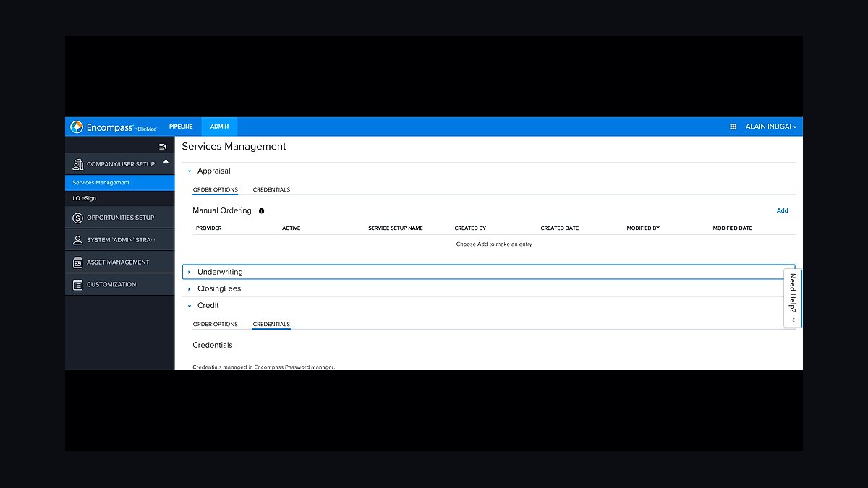The width and height of the screenshot is (868, 488).
Task: Open the Pipeline tab
Action: click(181, 127)
